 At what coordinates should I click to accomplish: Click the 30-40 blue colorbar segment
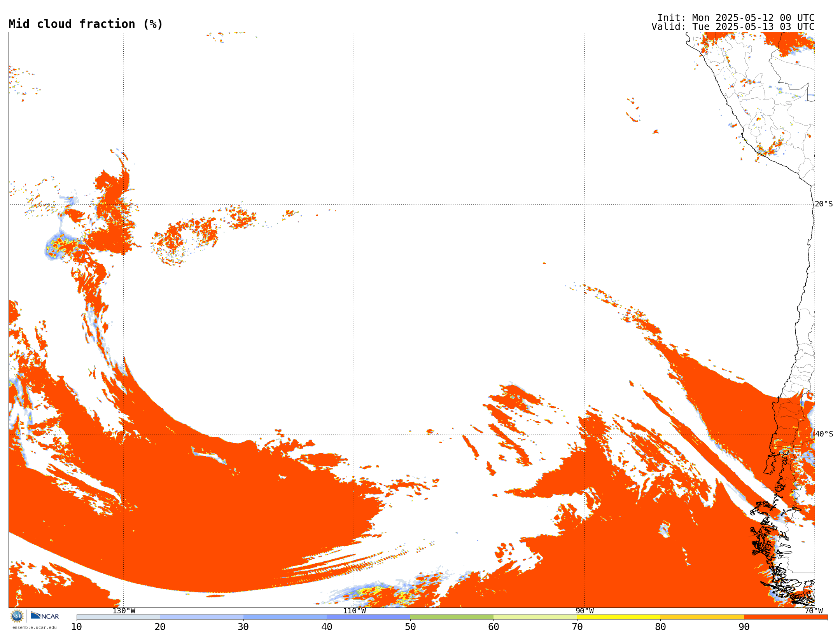285,617
